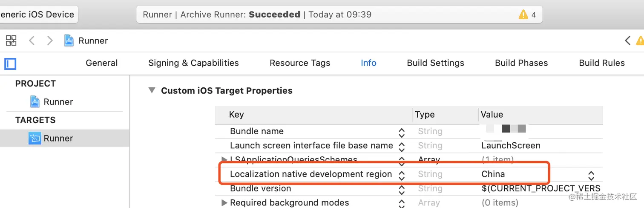This screenshot has height=208, width=644.
Task: Switch to the General tab
Action: pyautogui.click(x=101, y=63)
